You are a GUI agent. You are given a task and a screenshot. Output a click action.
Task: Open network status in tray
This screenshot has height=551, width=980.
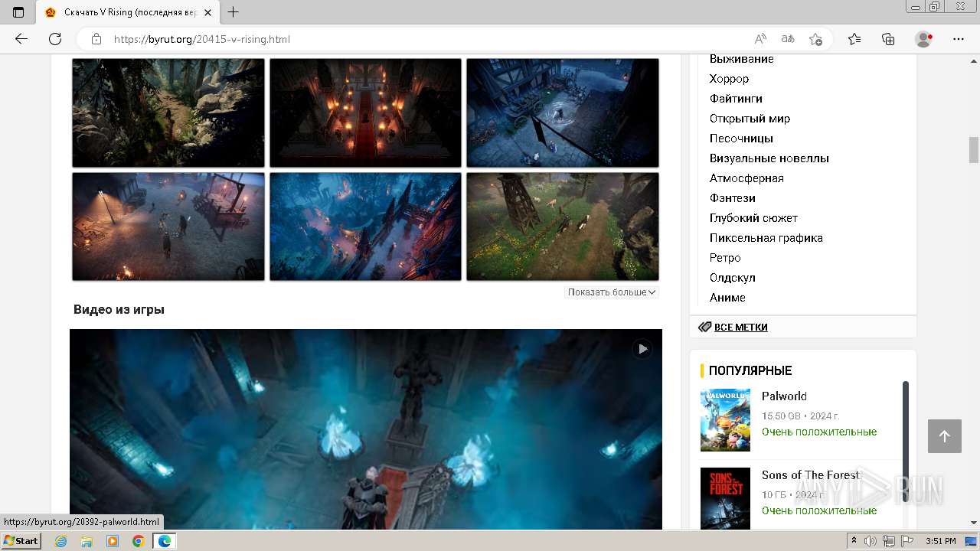coord(888,541)
